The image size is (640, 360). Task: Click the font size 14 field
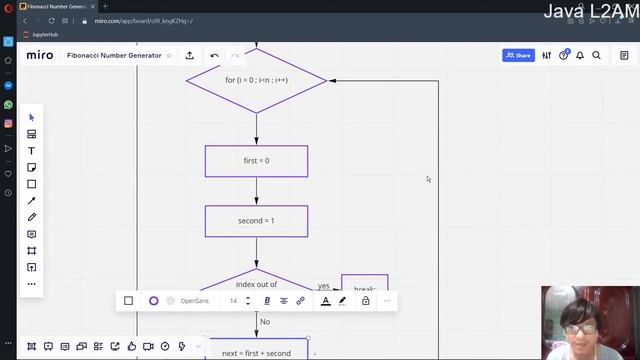pos(233,301)
